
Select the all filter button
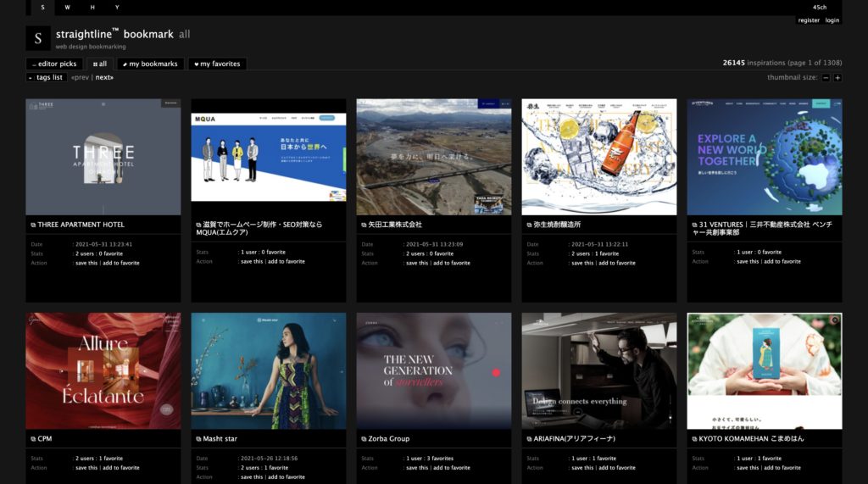coord(100,64)
